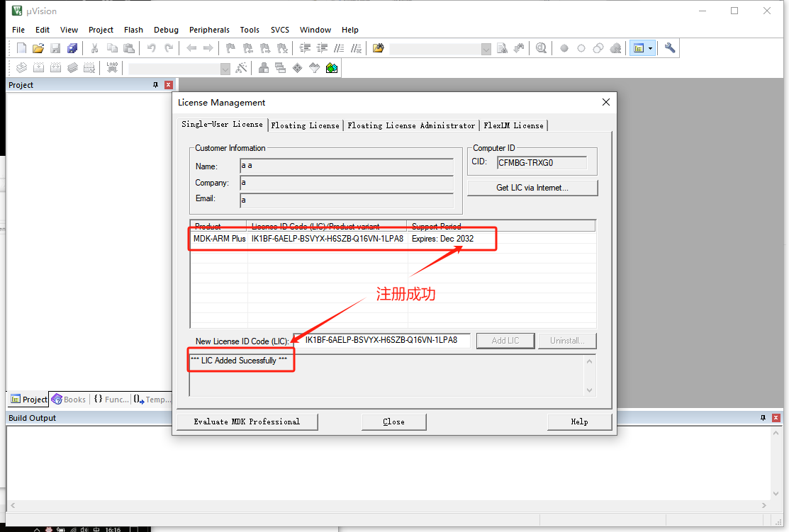The width and height of the screenshot is (789, 532).
Task: Click the Close button in License Management
Action: tap(393, 421)
